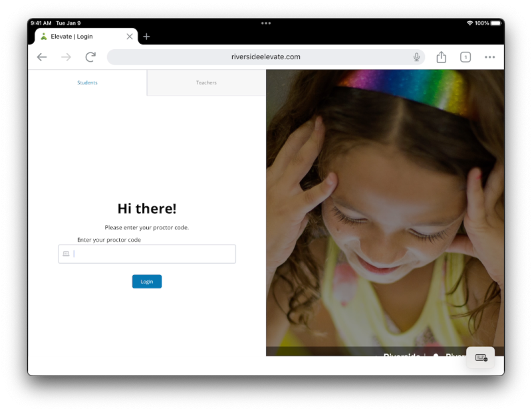Click the browser forward arrow
This screenshot has height=412, width=532.
tap(66, 57)
